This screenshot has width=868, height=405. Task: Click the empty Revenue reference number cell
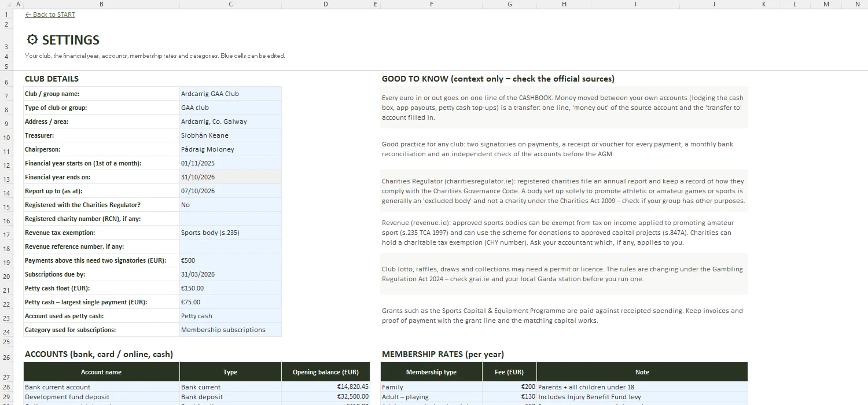[x=230, y=246]
